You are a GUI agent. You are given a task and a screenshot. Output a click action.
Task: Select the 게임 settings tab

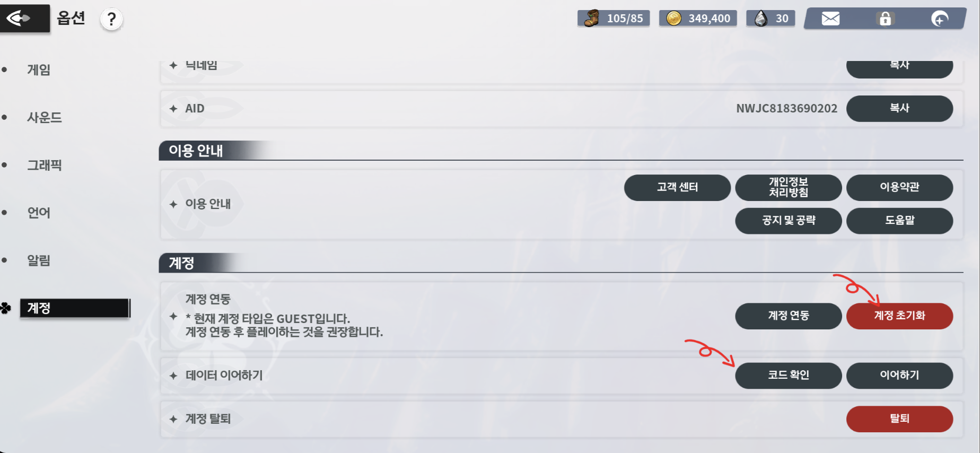pos(39,70)
